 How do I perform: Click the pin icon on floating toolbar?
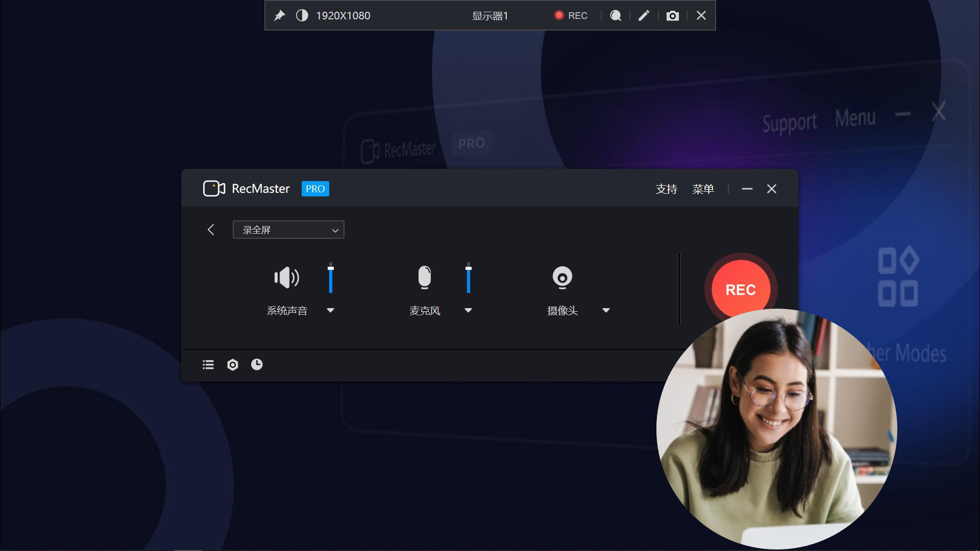click(x=279, y=16)
